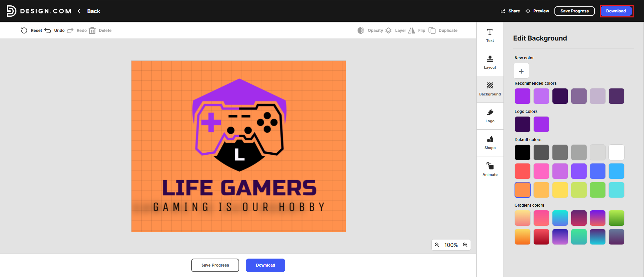Pick the first dark purple recommended color
644x277 pixels.
pyautogui.click(x=560, y=96)
